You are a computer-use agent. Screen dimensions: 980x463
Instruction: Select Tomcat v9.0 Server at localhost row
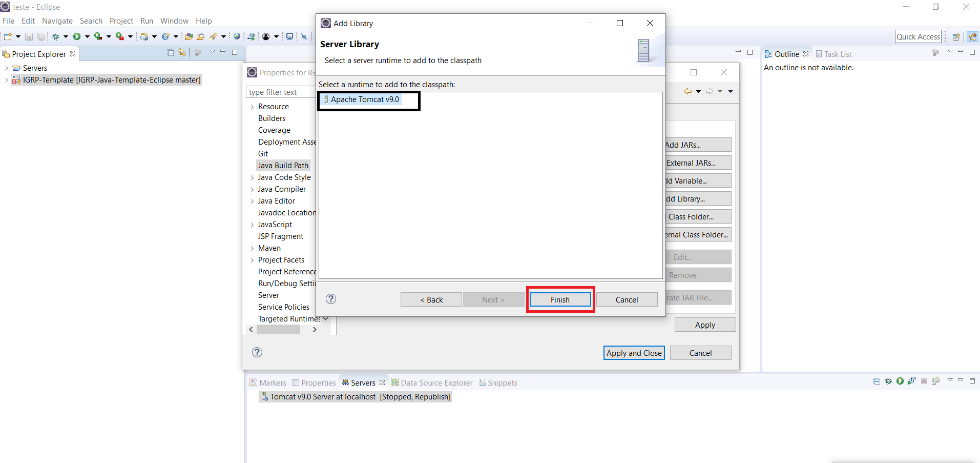coord(355,396)
